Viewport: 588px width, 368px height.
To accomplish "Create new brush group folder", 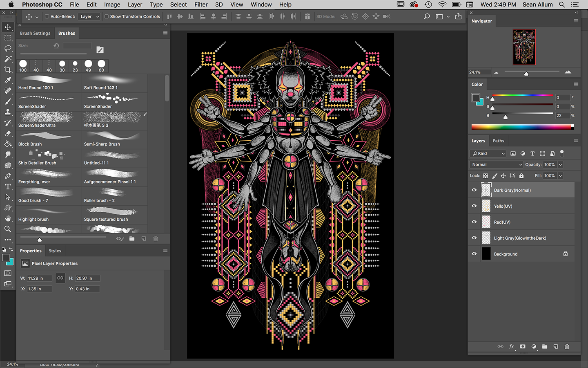I will tap(132, 239).
